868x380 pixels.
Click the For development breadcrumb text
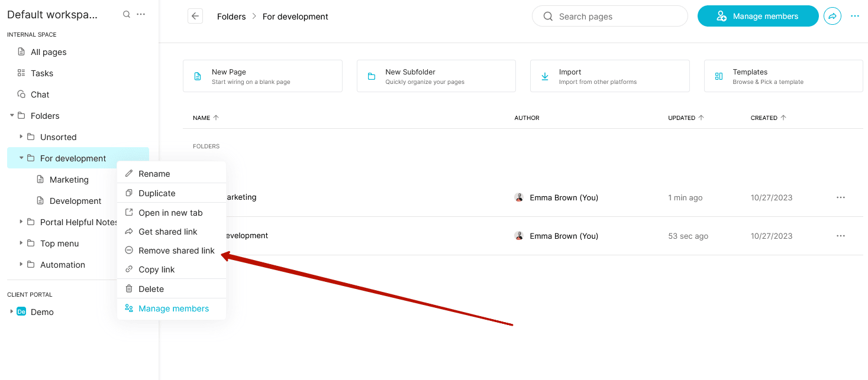(x=295, y=17)
